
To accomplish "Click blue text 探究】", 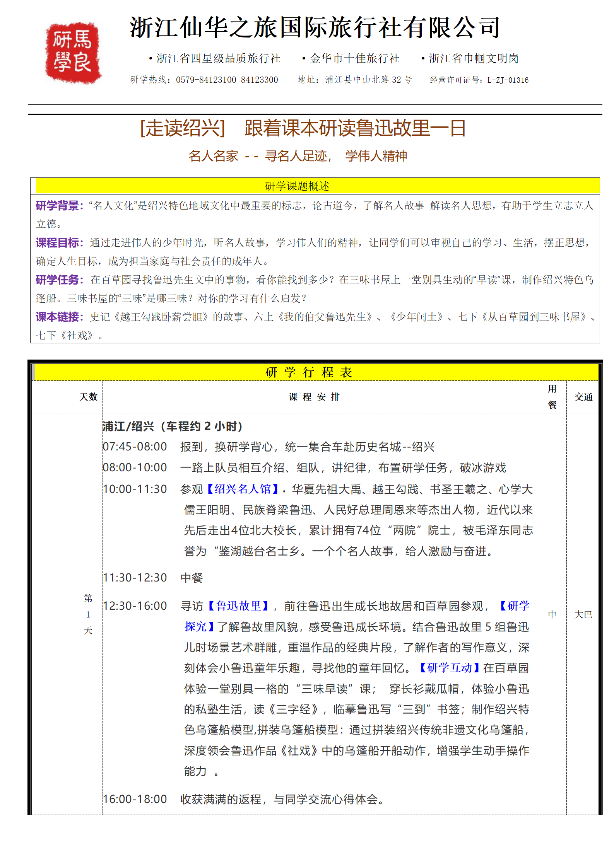I will [200, 626].
